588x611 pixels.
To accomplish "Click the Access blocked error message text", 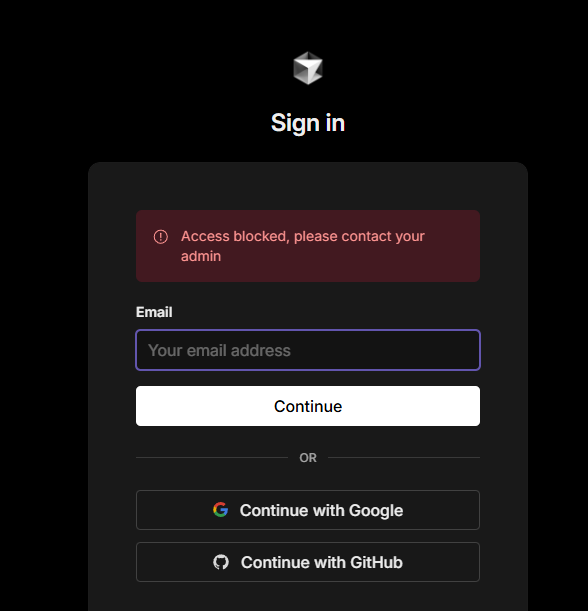I will click(303, 246).
